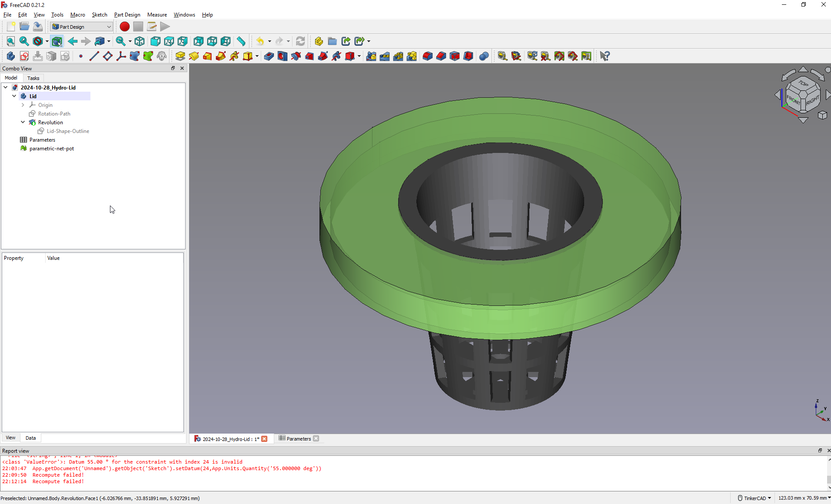Select the parametric-net-pot tree item

51,148
